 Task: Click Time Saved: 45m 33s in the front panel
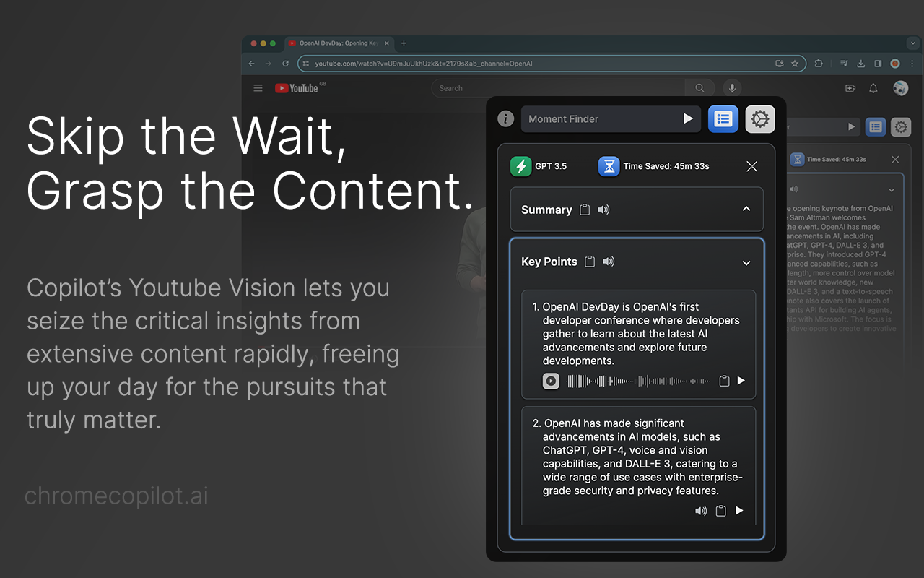(x=666, y=166)
